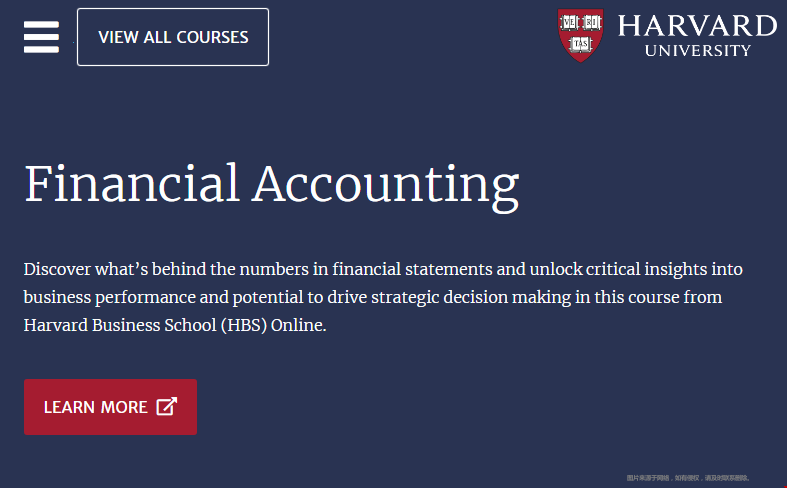Click the Harvard shield crest logo

[581, 35]
